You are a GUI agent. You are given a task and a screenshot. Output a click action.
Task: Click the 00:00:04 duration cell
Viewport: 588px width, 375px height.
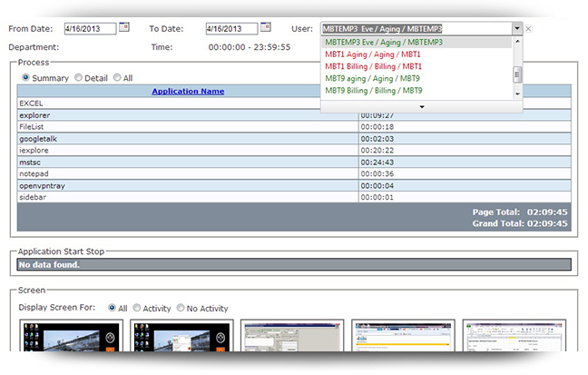465,185
